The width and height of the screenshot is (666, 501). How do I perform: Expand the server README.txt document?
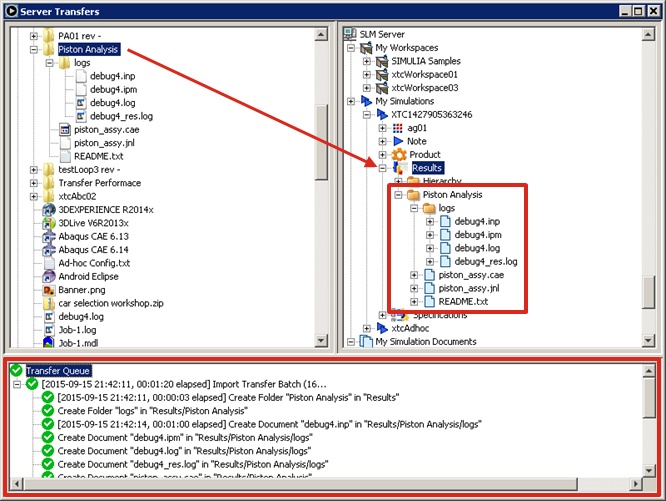(414, 301)
